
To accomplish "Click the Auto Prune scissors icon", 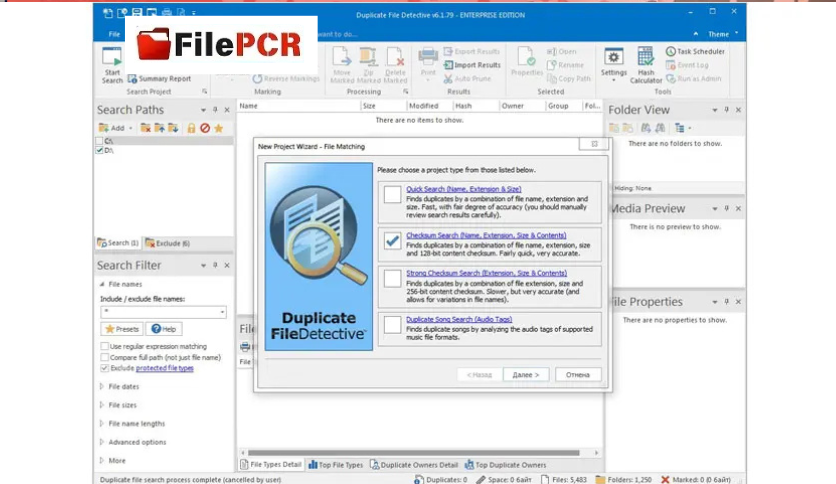I will pos(448,78).
